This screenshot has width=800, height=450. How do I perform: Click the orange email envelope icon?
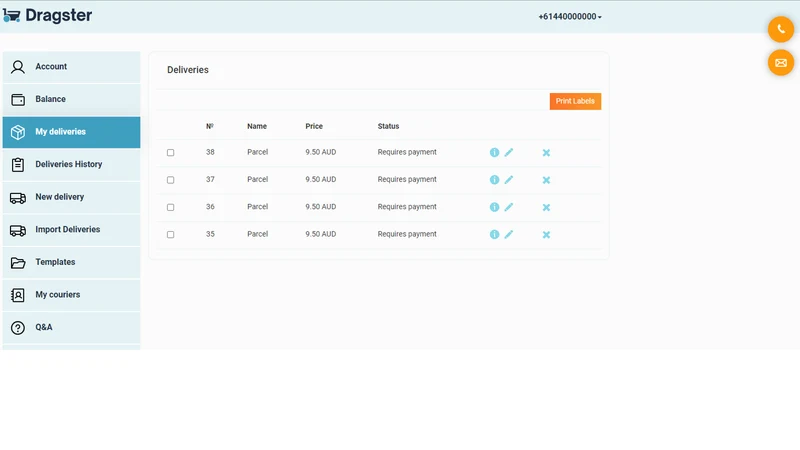click(x=781, y=63)
